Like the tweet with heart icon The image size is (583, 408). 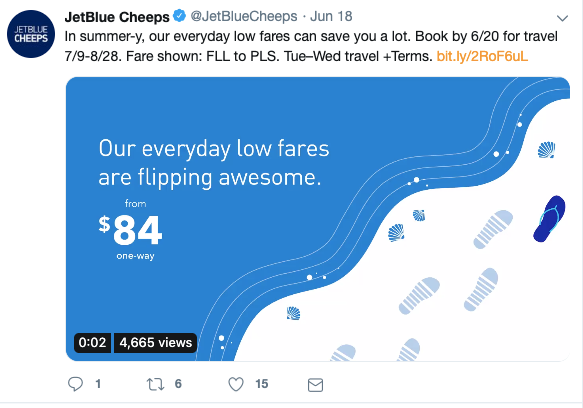tap(236, 384)
